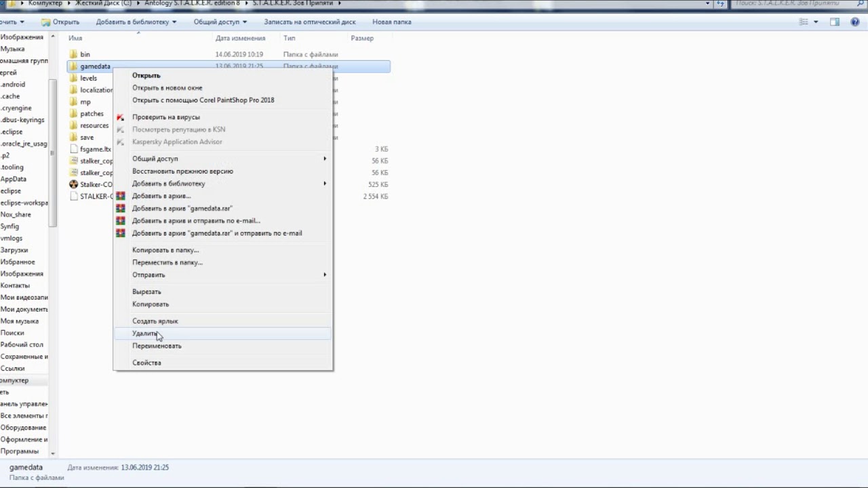Image resolution: width=868 pixels, height=488 pixels.
Task: Open Добавить в библиотеку toolbar dropdown
Action: coord(174,22)
